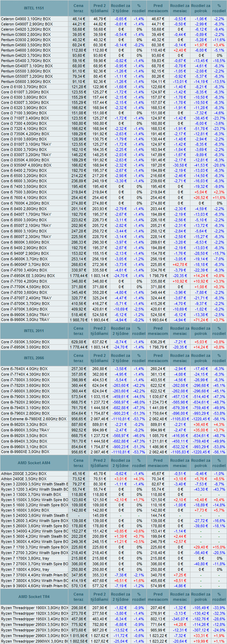Click Core i5 8400T 1,70GHz TRAY row name
Screen dimensions: 227x644
[x=26, y=214]
